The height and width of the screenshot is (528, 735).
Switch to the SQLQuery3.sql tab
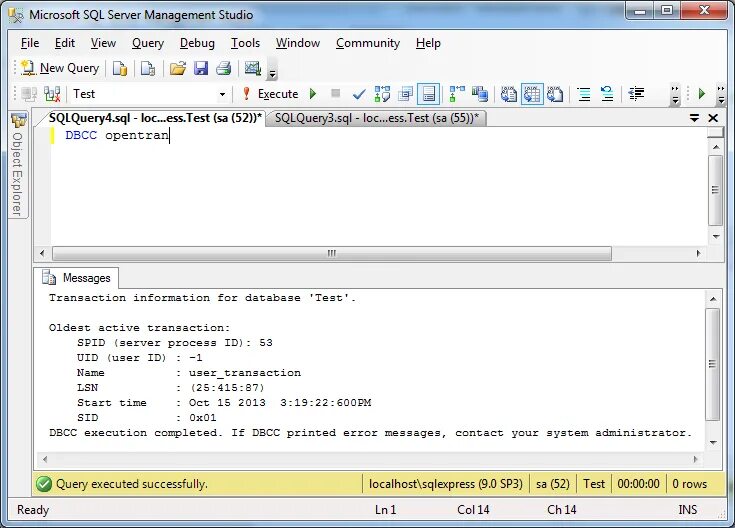(x=376, y=118)
